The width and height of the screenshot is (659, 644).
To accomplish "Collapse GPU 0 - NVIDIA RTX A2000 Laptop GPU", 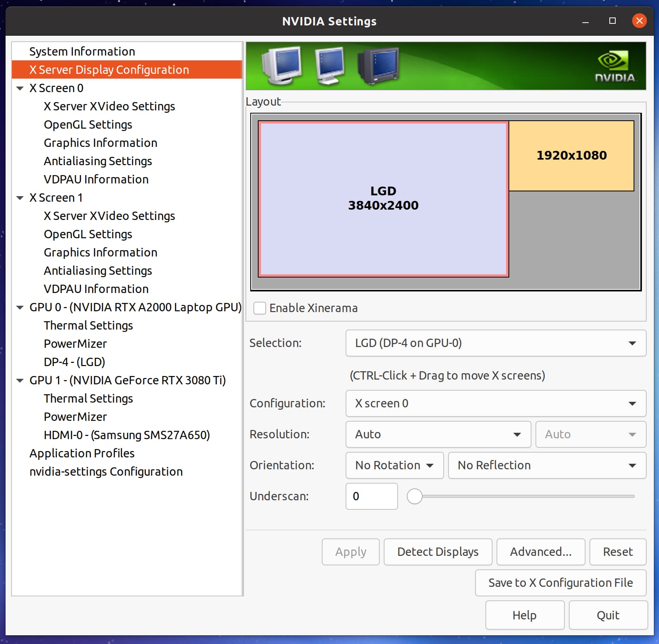I will point(20,307).
